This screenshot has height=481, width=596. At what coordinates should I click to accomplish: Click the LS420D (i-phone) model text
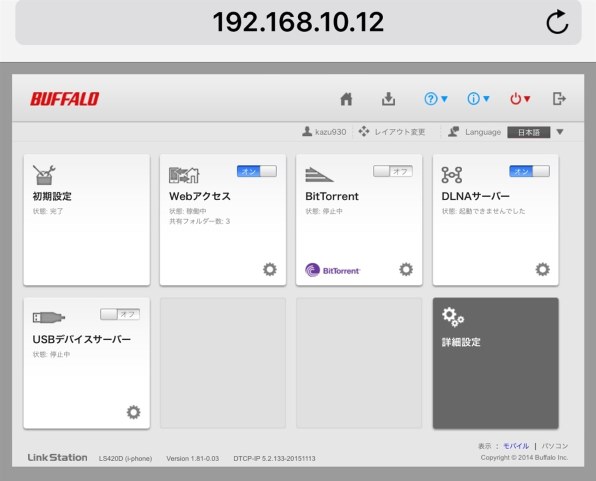point(125,459)
